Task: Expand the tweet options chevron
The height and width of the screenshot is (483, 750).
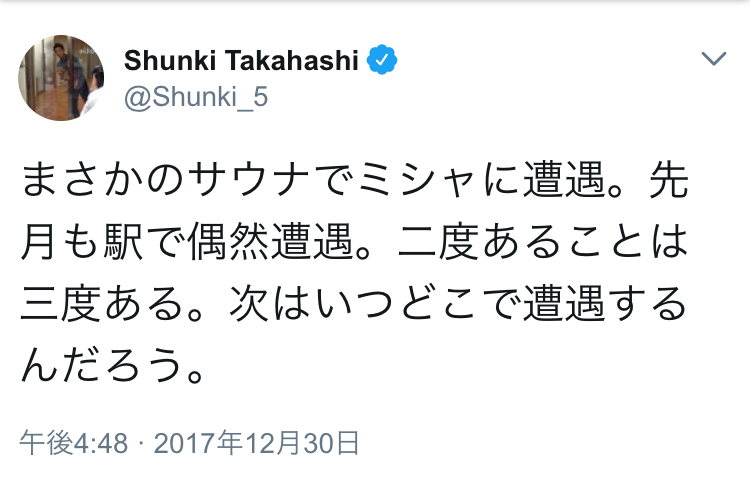Action: pos(713,59)
